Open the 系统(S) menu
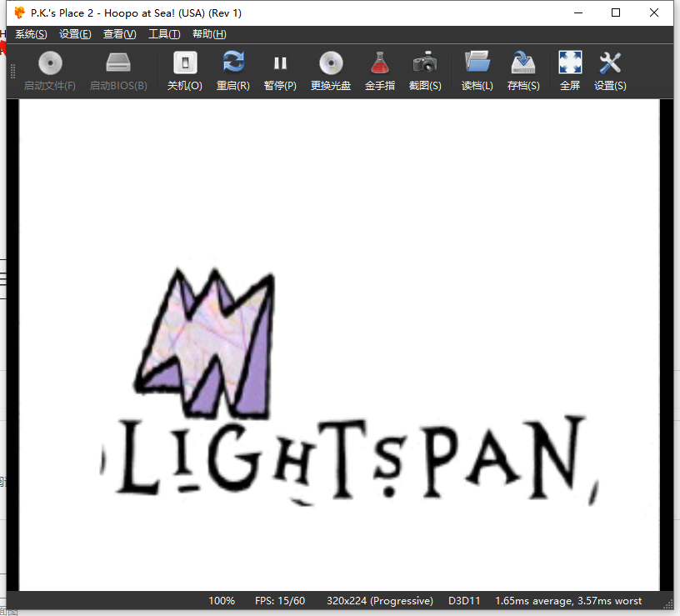This screenshot has width=680, height=616. 31,34
